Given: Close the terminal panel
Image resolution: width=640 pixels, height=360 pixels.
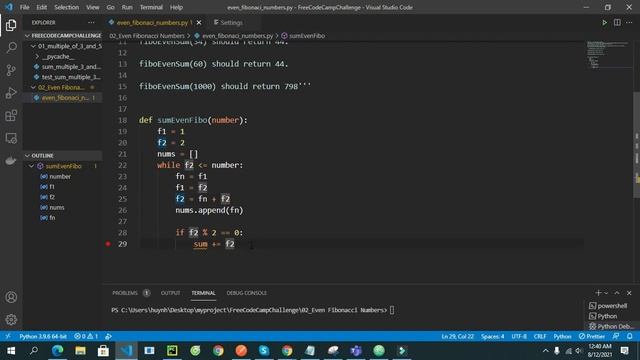Looking at the screenshot, I should pos(629,293).
